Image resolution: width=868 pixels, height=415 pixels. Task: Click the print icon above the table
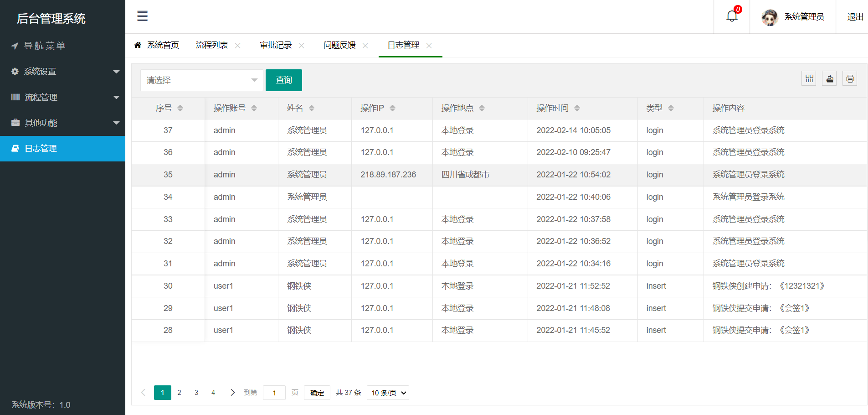[x=850, y=78]
